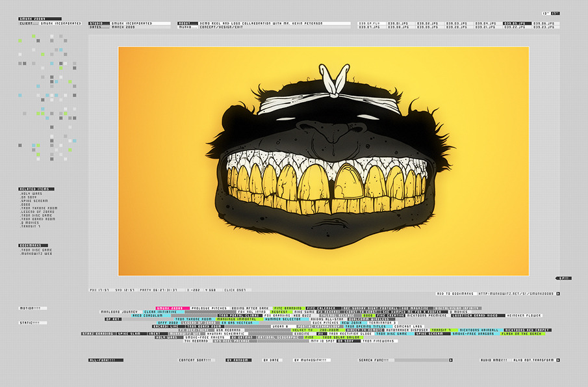Open the Flash on the Beach tag

tap(522, 334)
